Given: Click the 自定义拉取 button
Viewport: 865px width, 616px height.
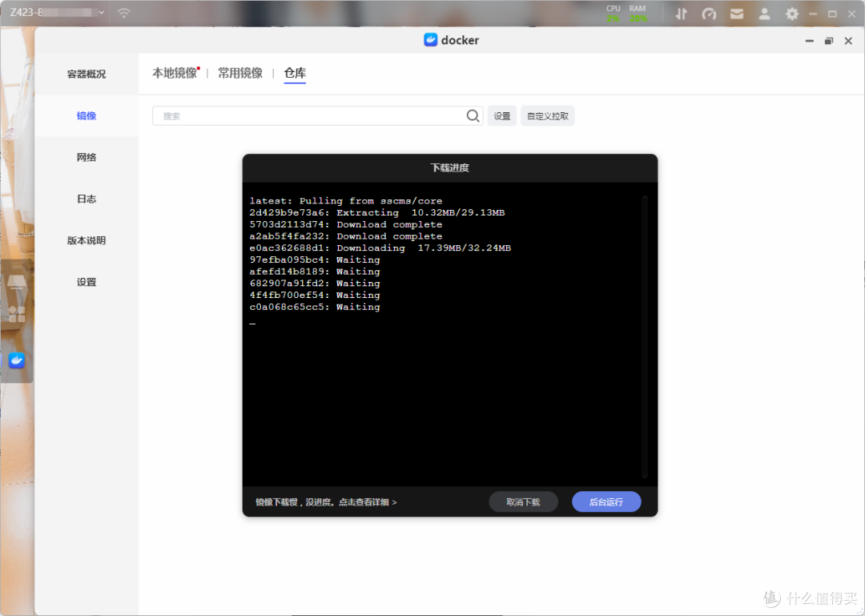Looking at the screenshot, I should (x=548, y=116).
